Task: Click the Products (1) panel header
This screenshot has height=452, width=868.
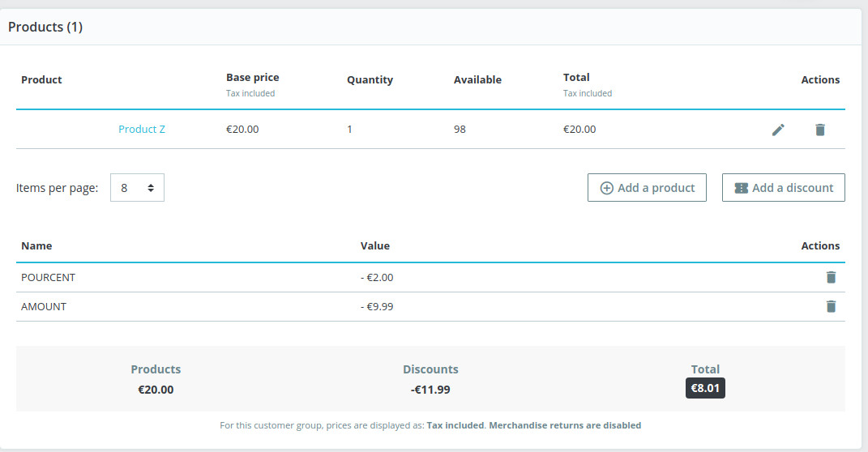Action: point(45,28)
